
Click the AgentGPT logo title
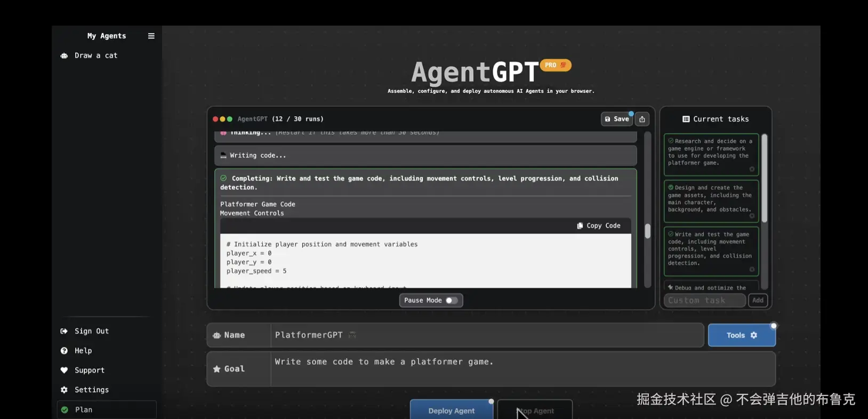coord(475,72)
